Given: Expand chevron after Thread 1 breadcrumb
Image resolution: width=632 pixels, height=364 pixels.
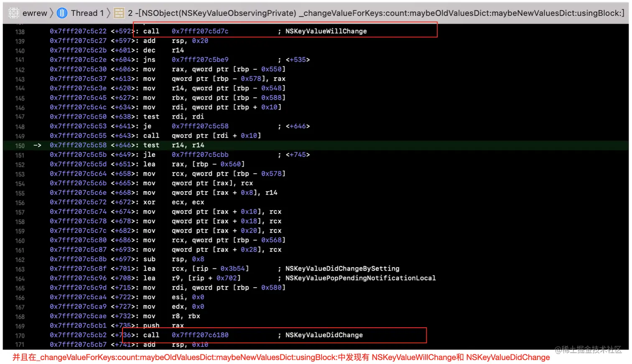Looking at the screenshot, I should (x=109, y=13).
